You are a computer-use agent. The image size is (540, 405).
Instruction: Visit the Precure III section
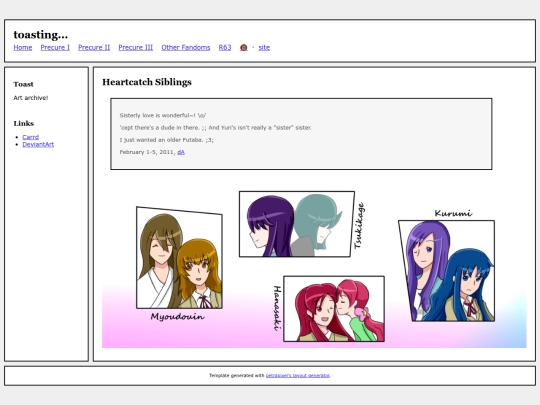(x=136, y=48)
